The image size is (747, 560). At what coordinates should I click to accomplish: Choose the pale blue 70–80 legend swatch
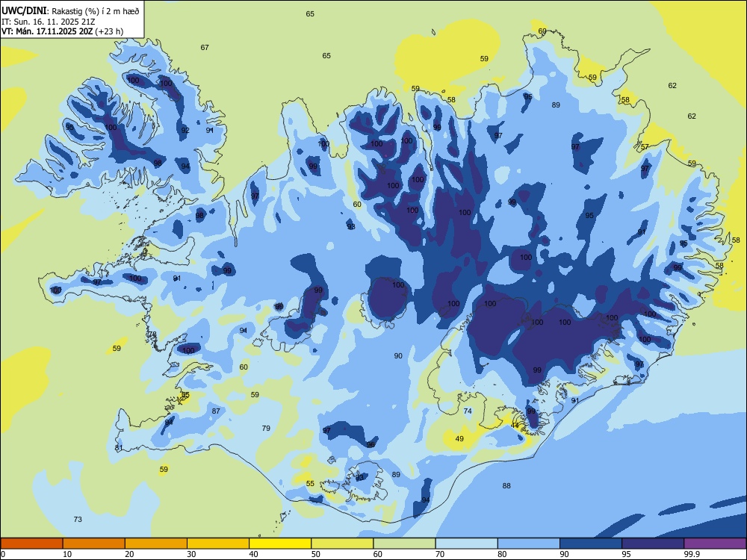466,544
